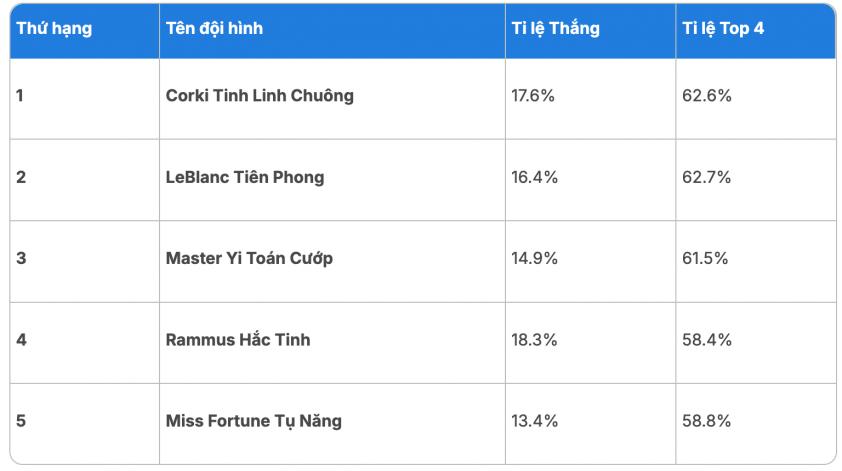Choose the Master Yi Toán Cướp entry
This screenshot has width=842, height=471.
(249, 258)
